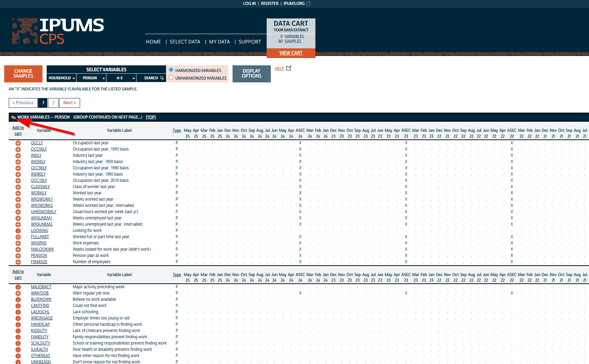The height and width of the screenshot is (364, 589).
Task: Add WANTJOB variable to cart
Action: [18, 293]
